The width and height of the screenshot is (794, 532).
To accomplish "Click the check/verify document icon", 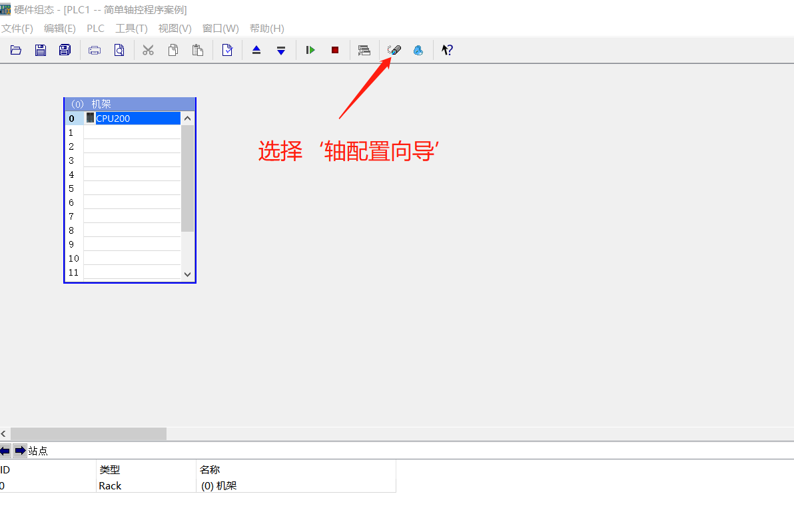I will (226, 49).
